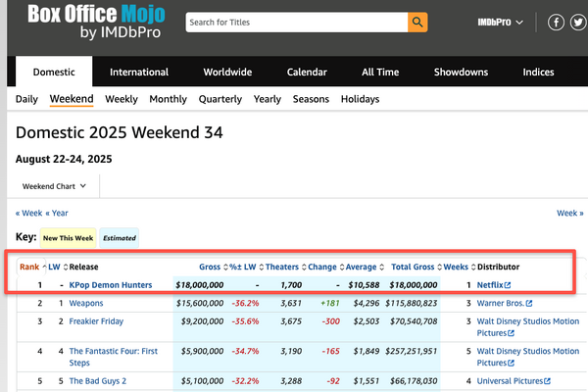This screenshot has width=588, height=392.
Task: Go to previous week via « Week link
Action: (x=28, y=213)
